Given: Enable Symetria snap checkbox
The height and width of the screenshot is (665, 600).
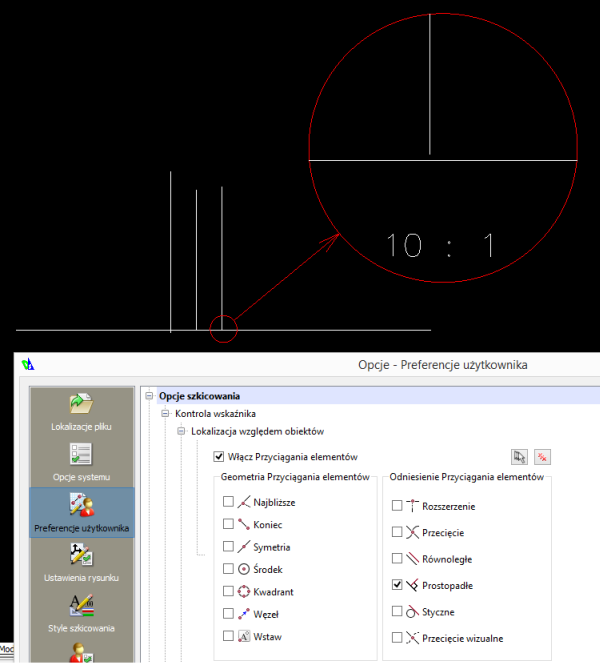Looking at the screenshot, I should [228, 546].
